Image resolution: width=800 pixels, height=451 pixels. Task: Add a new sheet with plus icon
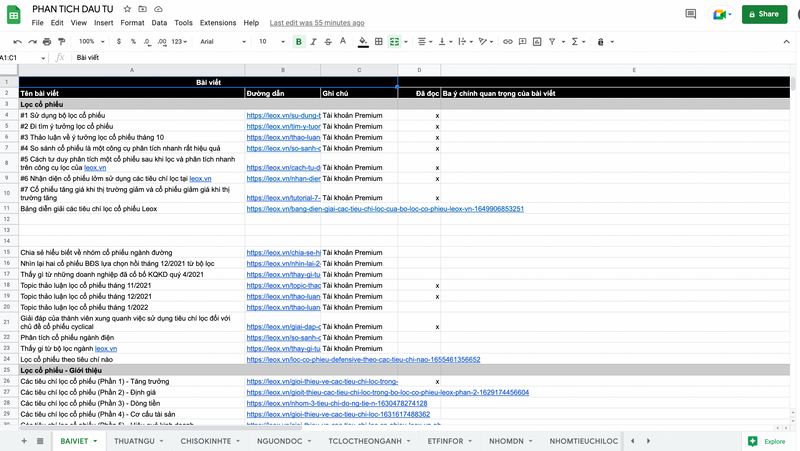[x=24, y=441]
